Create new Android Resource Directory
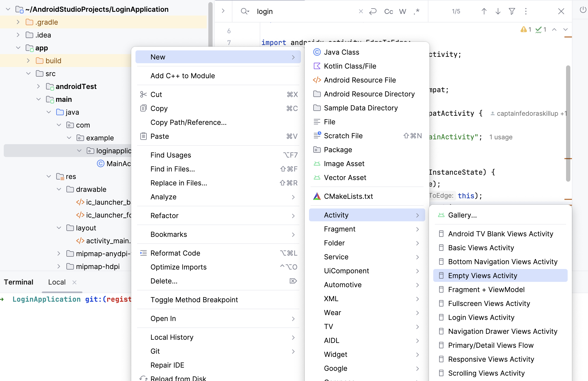Viewport: 588px width, 381px height. [x=367, y=94]
